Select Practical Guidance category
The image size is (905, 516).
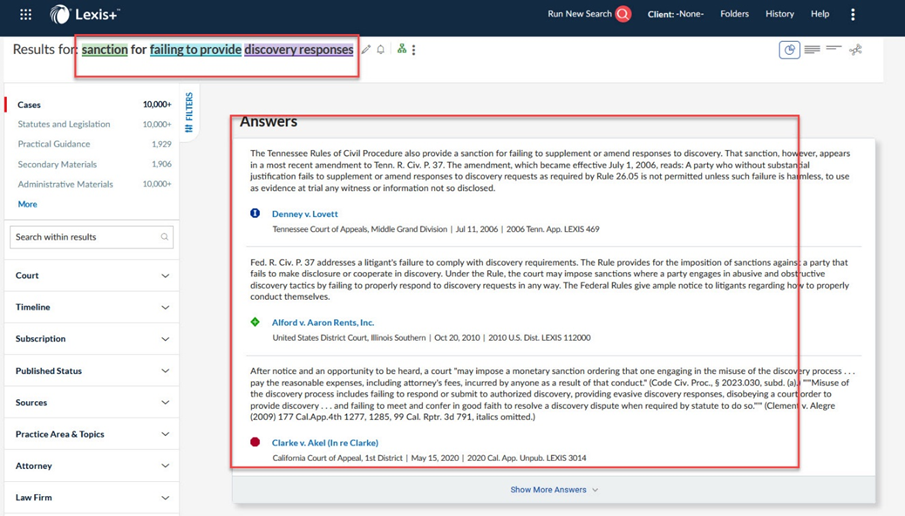coord(54,144)
